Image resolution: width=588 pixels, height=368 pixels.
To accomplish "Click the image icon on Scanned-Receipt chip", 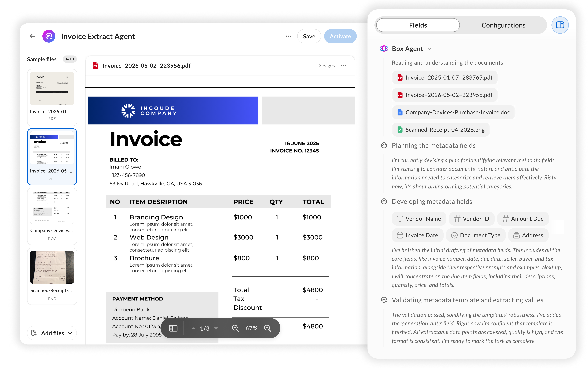I will point(400,130).
